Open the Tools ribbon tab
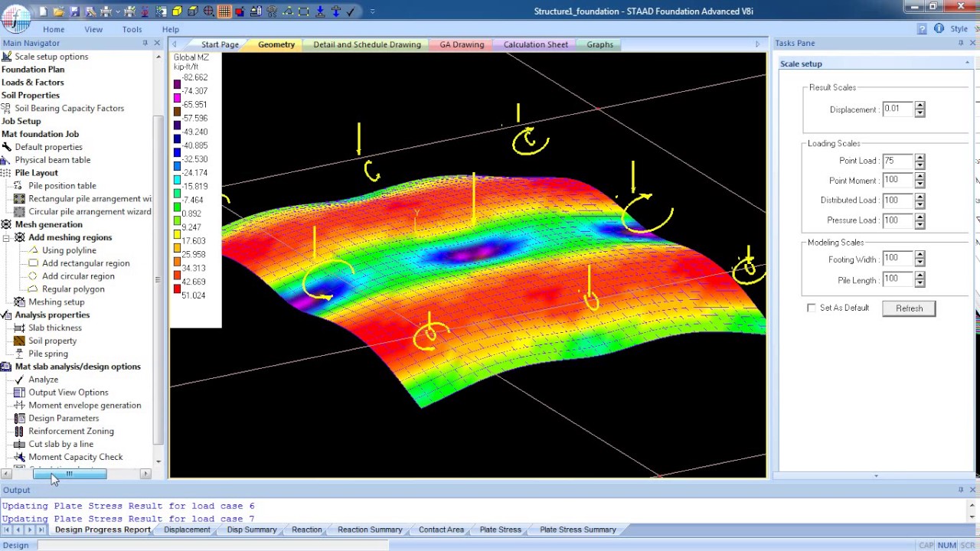The width and height of the screenshot is (980, 551). point(132,29)
